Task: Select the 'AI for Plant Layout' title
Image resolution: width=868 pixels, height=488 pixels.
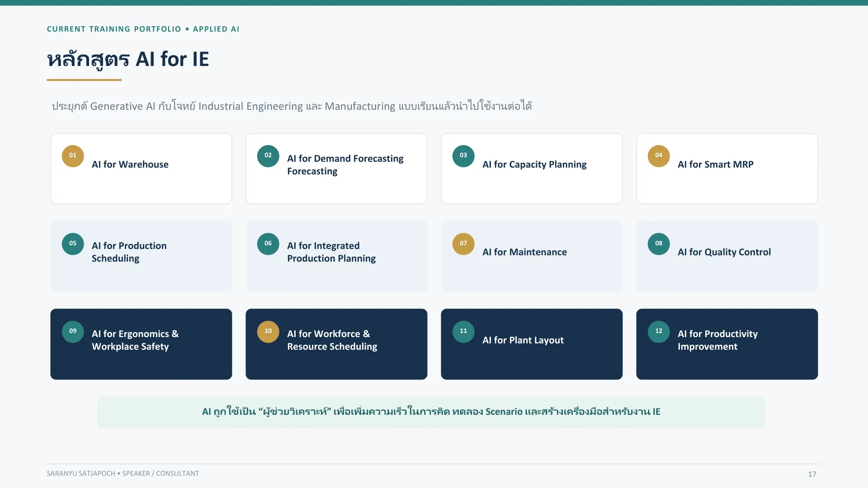Action: click(x=523, y=340)
